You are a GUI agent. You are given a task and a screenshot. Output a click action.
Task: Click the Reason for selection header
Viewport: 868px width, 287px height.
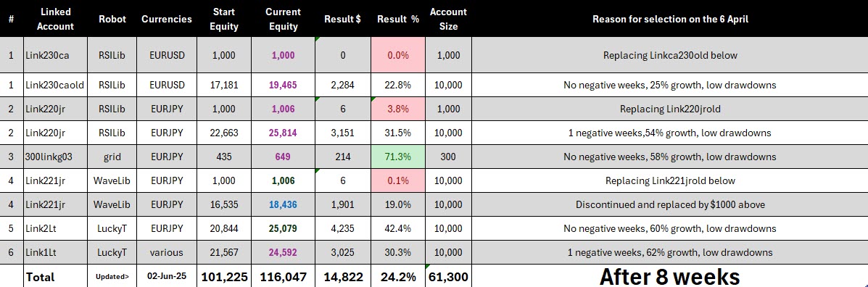click(670, 19)
